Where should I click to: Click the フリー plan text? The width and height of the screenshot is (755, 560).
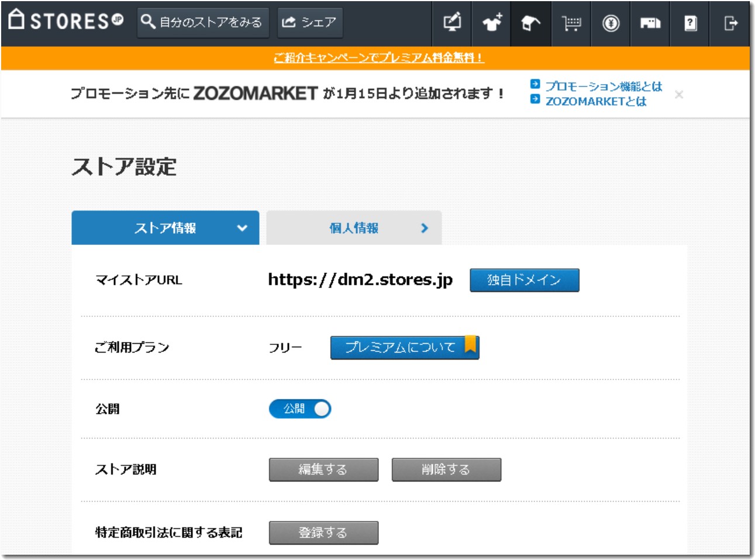click(285, 348)
